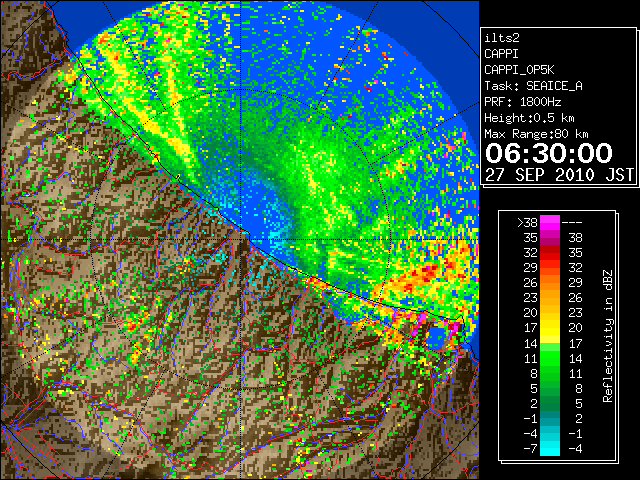Click the '-7' legend label
The image size is (640, 480).
point(530,449)
